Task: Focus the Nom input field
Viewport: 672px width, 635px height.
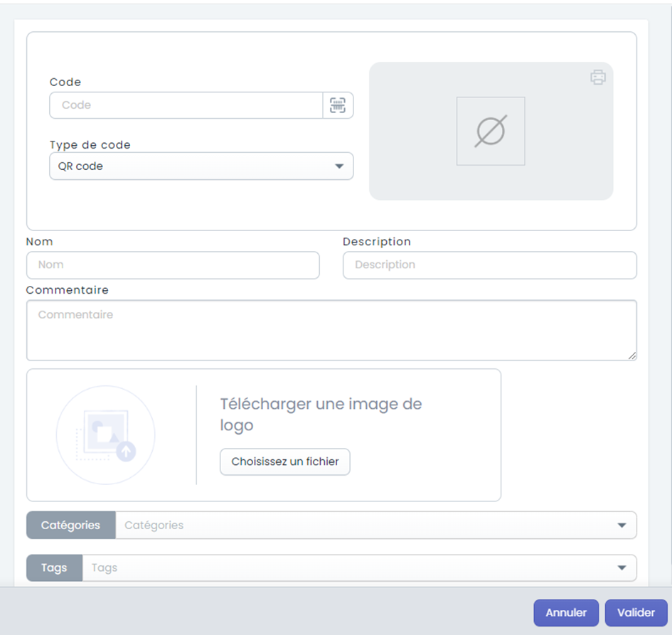Action: click(x=173, y=265)
